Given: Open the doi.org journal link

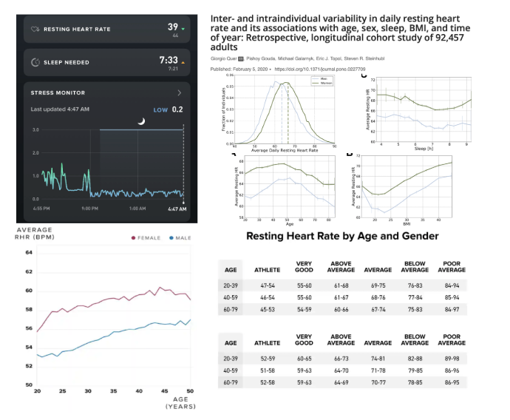Looking at the screenshot, I should click(x=302, y=69).
